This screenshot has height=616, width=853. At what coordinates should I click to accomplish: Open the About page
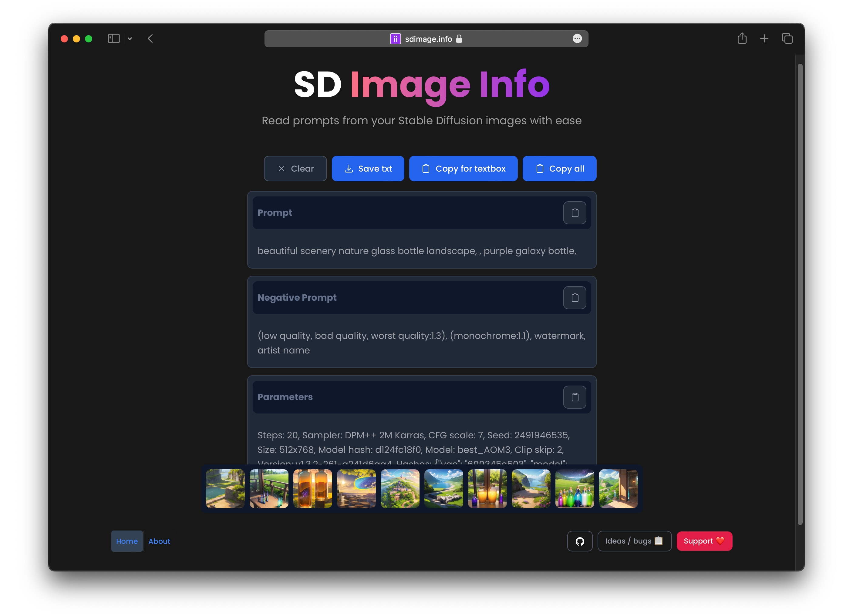point(159,541)
